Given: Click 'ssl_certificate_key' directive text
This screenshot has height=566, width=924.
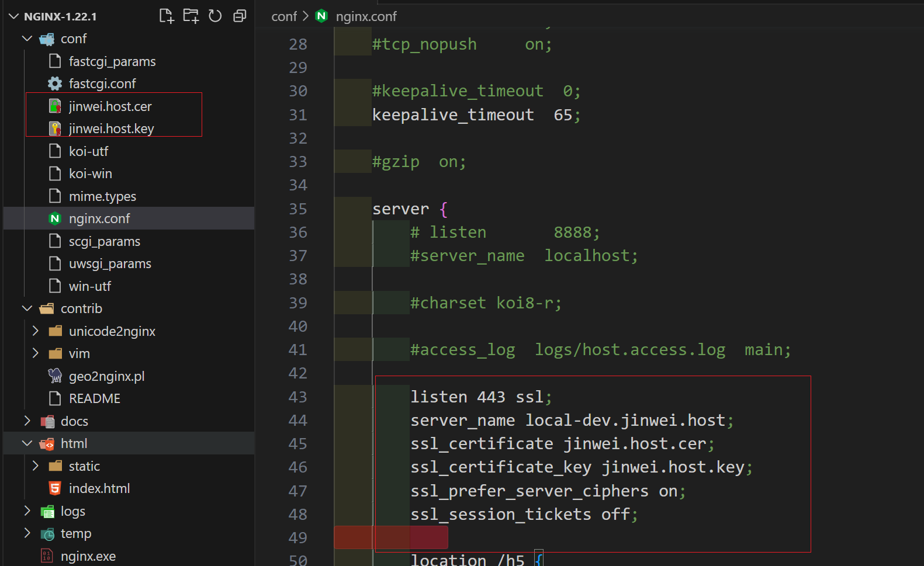Looking at the screenshot, I should point(500,467).
